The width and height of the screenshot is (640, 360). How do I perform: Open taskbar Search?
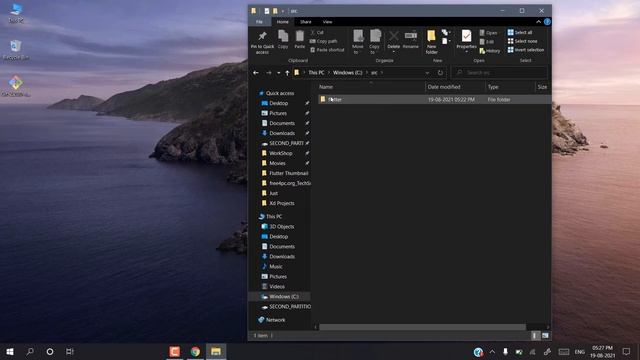30,351
